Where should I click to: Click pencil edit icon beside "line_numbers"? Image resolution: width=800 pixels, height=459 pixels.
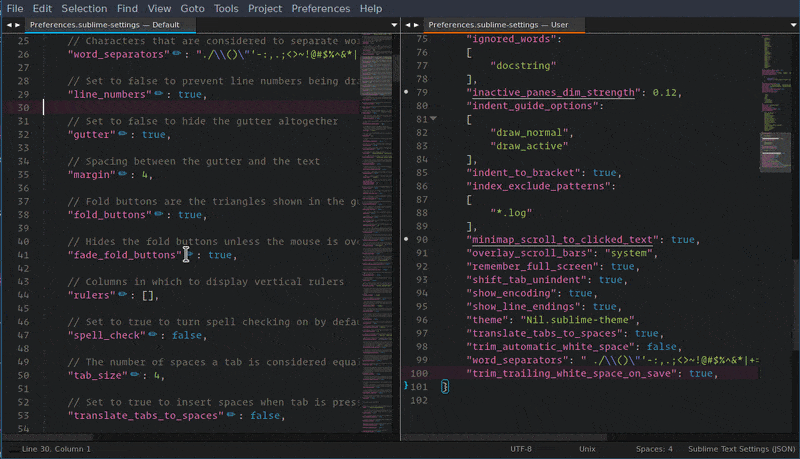tap(159, 94)
